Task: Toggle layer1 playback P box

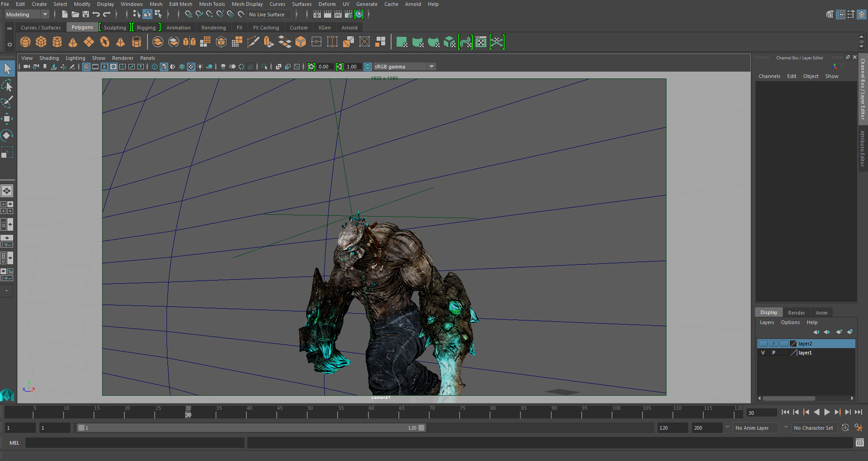Action: click(774, 353)
